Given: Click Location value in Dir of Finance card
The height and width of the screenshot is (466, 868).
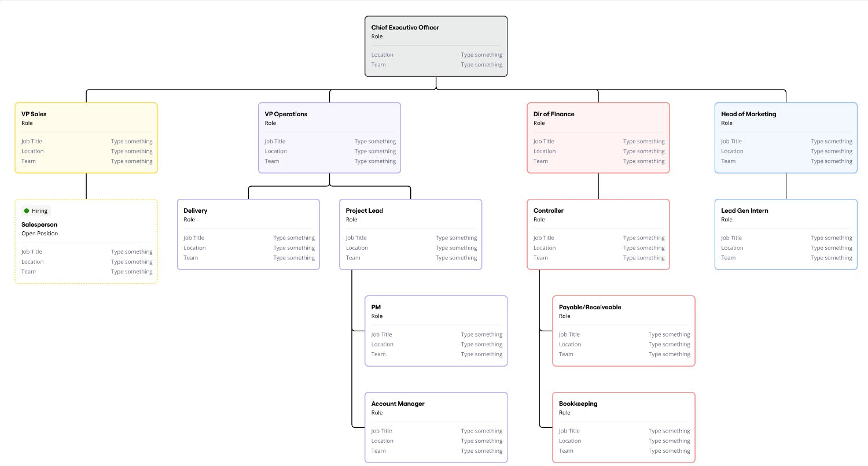Looking at the screenshot, I should [x=643, y=151].
